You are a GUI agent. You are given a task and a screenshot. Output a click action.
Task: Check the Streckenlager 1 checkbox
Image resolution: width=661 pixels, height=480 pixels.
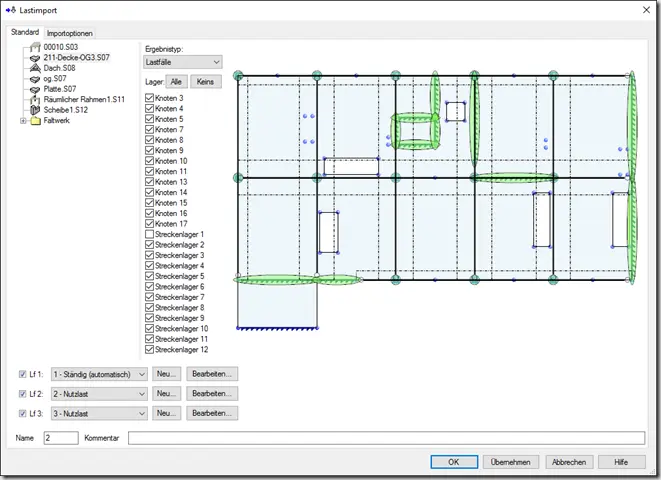point(149,234)
